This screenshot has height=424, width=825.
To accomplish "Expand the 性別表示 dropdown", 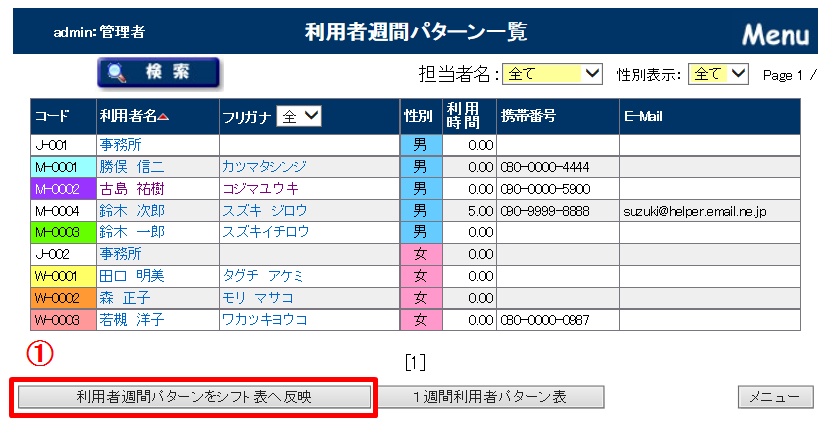I will [x=719, y=74].
